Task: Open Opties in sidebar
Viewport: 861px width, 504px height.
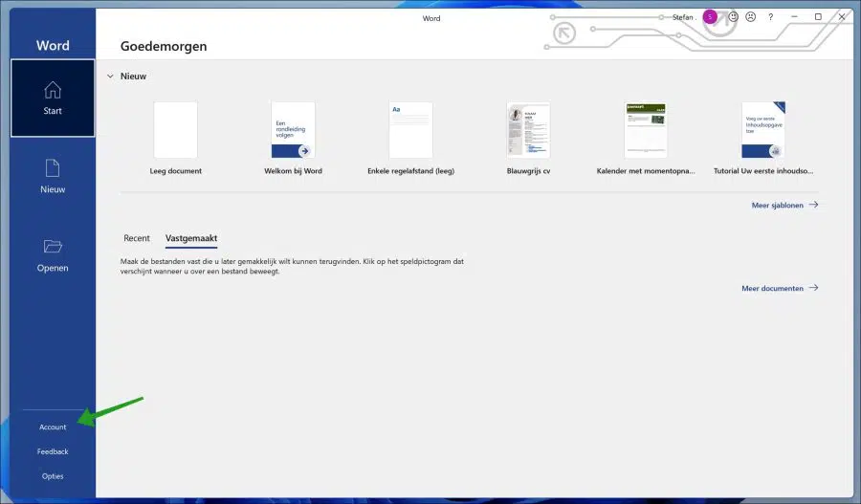Action: (x=53, y=476)
